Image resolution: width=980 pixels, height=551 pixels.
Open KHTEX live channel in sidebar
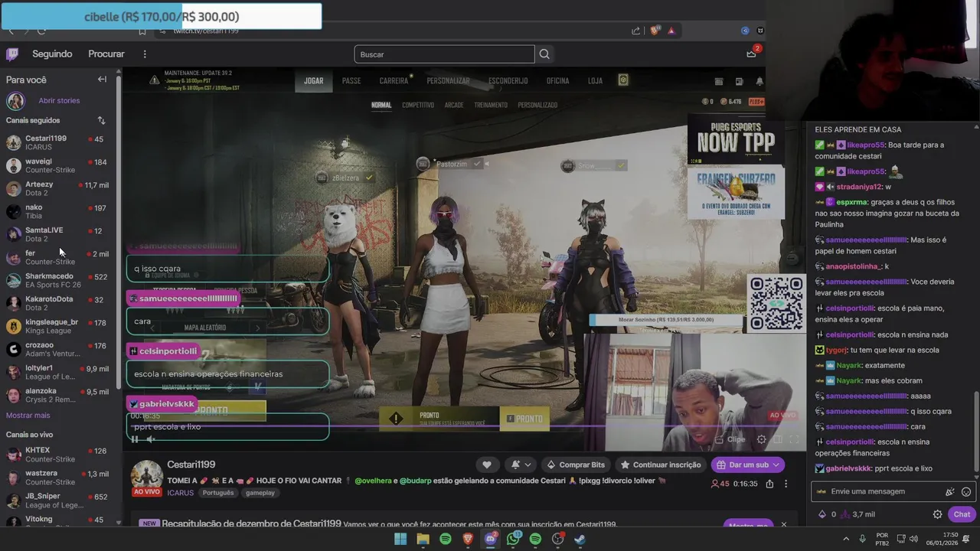tap(60, 455)
